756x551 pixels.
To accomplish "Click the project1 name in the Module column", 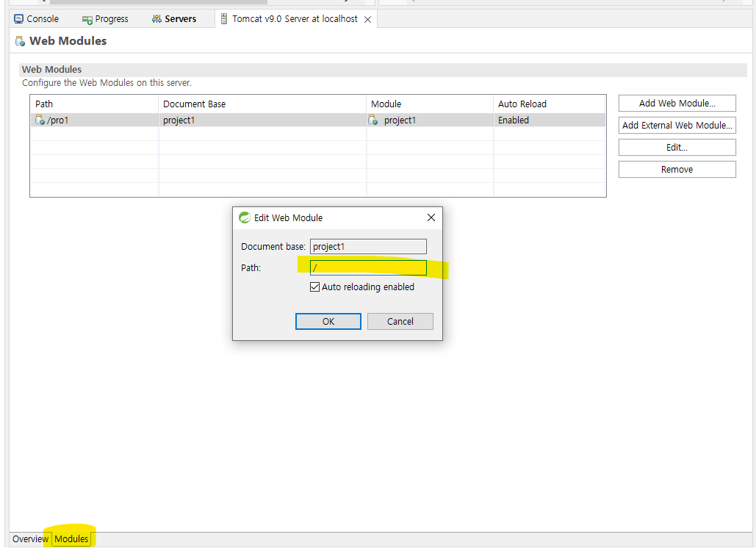I will pos(400,120).
